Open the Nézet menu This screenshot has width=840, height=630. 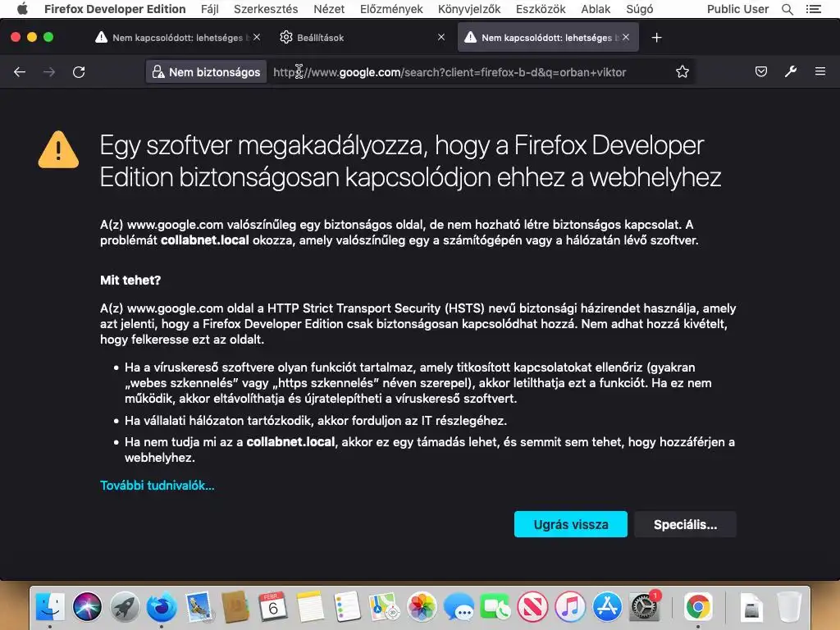[x=329, y=9]
